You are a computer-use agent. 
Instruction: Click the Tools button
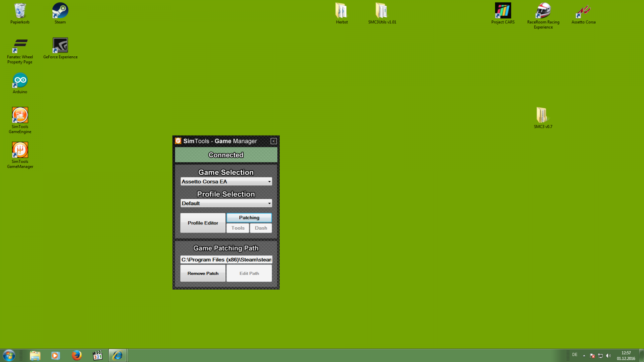pyautogui.click(x=238, y=228)
